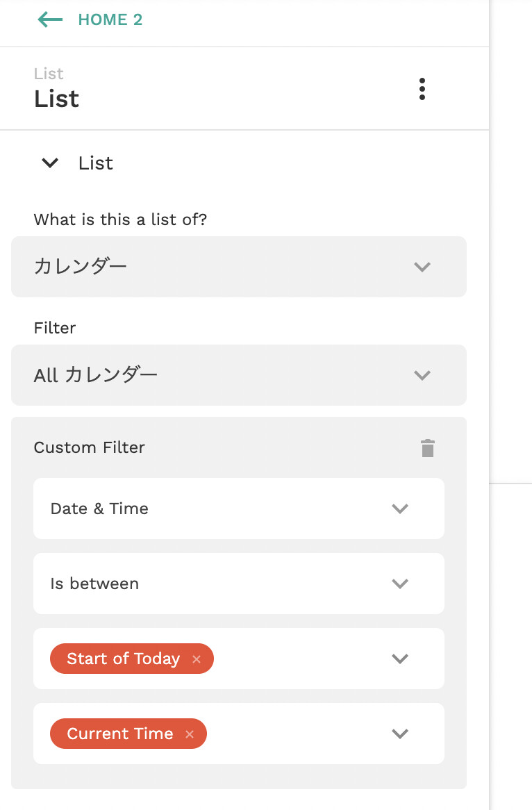Click the bold List component title

pyautogui.click(x=56, y=99)
